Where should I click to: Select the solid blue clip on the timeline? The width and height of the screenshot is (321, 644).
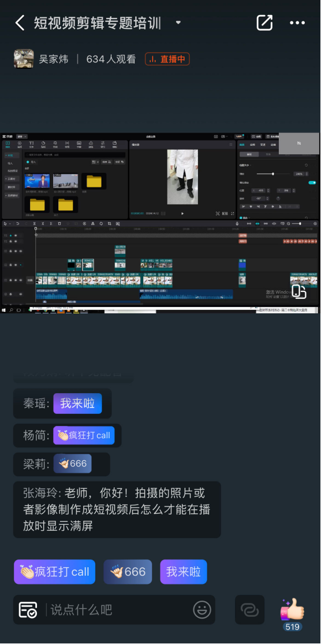pyautogui.click(x=242, y=266)
